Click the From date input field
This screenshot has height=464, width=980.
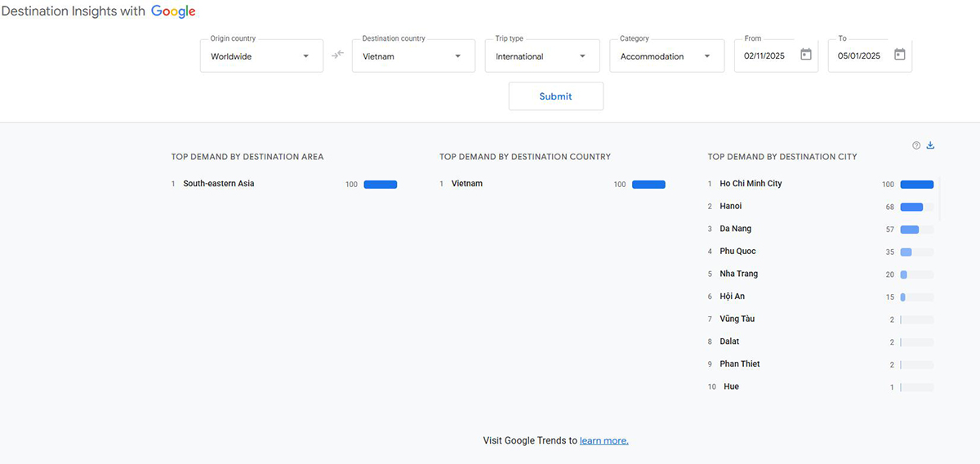(764, 56)
